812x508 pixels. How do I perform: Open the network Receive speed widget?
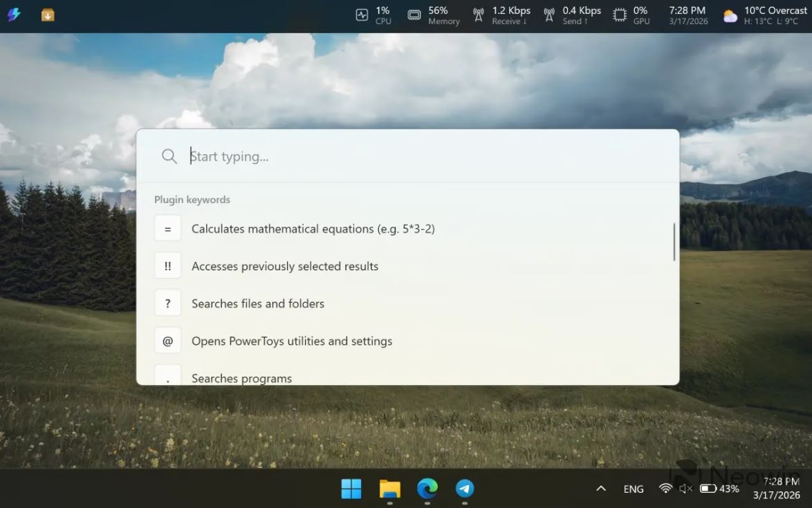[501, 15]
